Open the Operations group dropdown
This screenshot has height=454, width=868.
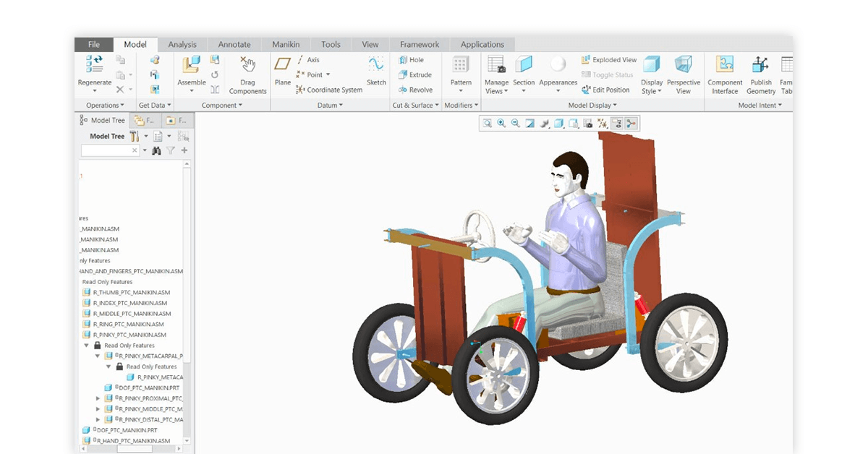click(x=105, y=105)
